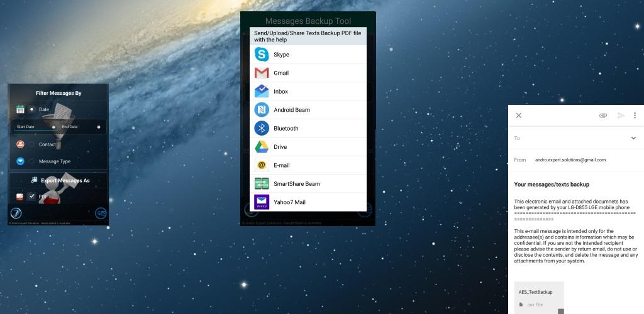This screenshot has width=644, height=314.
Task: Toggle the PDF export checkbox
Action: point(31,197)
